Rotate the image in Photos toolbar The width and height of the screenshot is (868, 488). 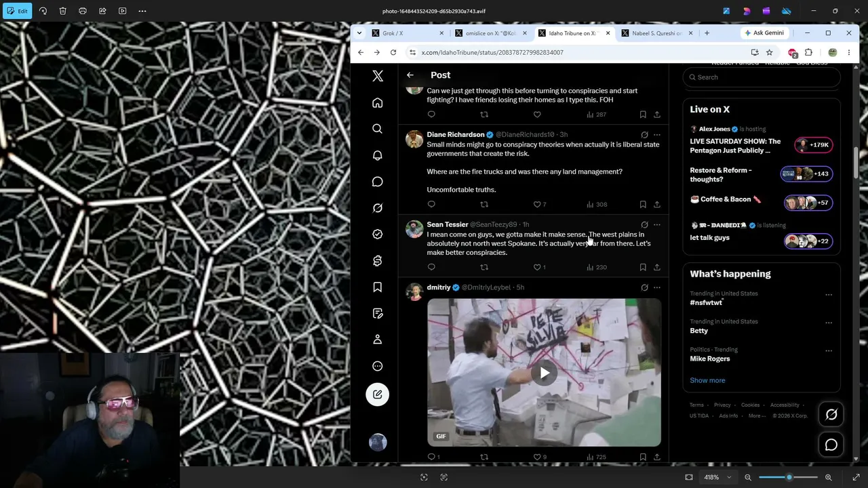[43, 11]
